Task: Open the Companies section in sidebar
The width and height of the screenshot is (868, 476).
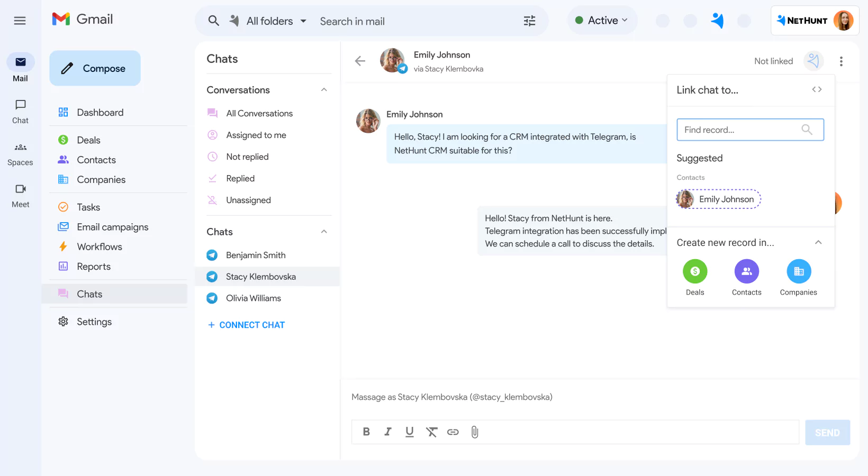Action: click(101, 179)
